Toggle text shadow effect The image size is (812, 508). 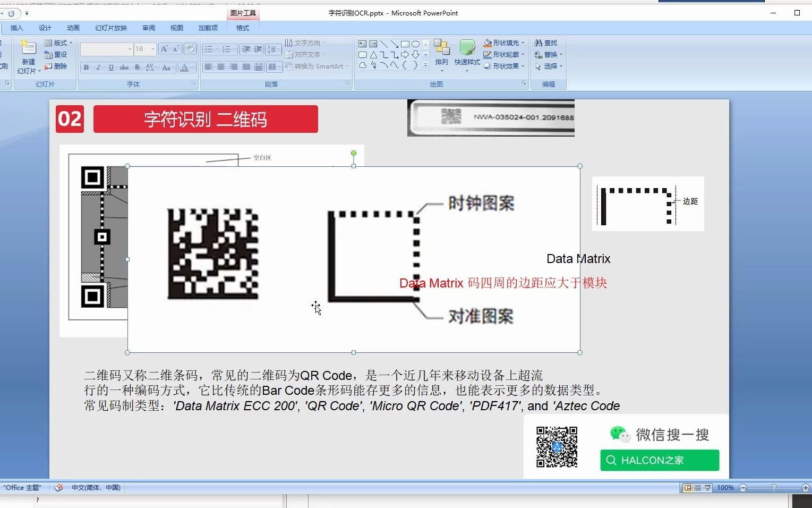[137, 67]
